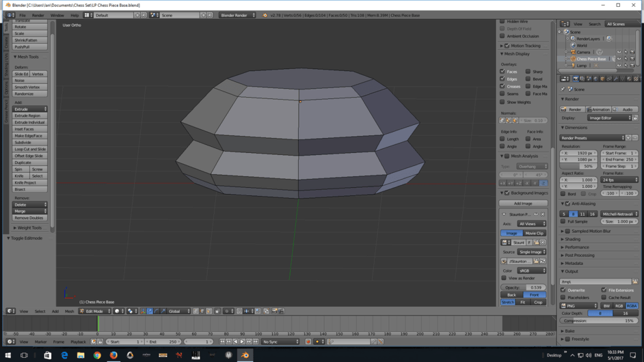Open the Edit Mode selector dropdown

(94, 311)
